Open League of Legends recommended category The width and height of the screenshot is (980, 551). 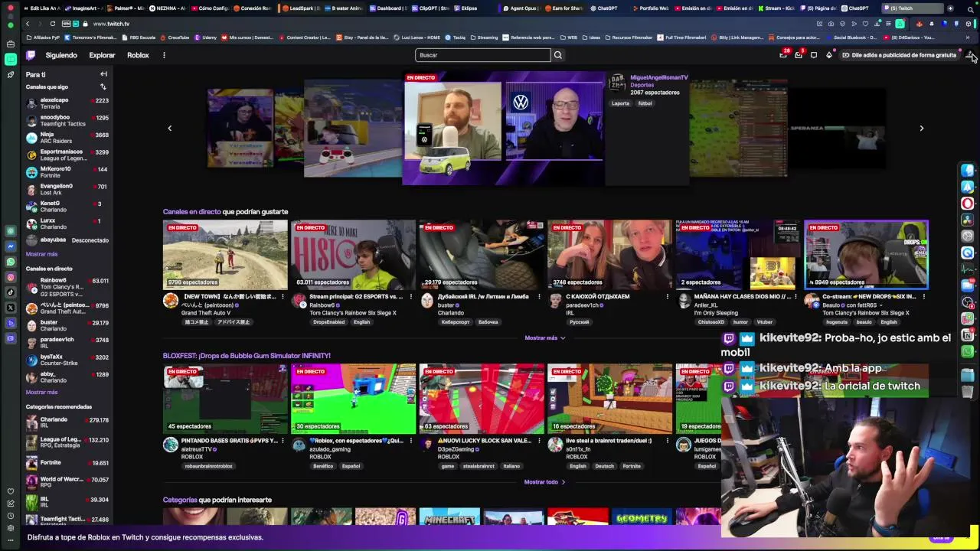(67, 442)
